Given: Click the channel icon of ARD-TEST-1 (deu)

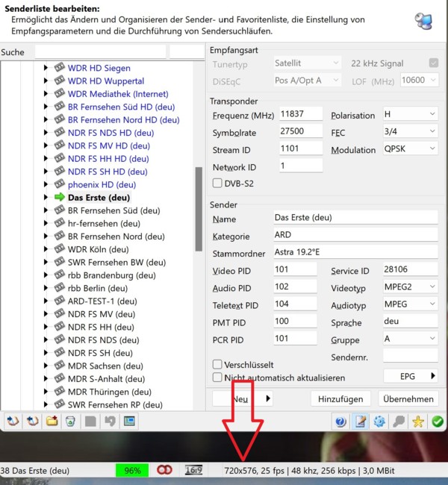Looking at the screenshot, I should pos(60,301).
